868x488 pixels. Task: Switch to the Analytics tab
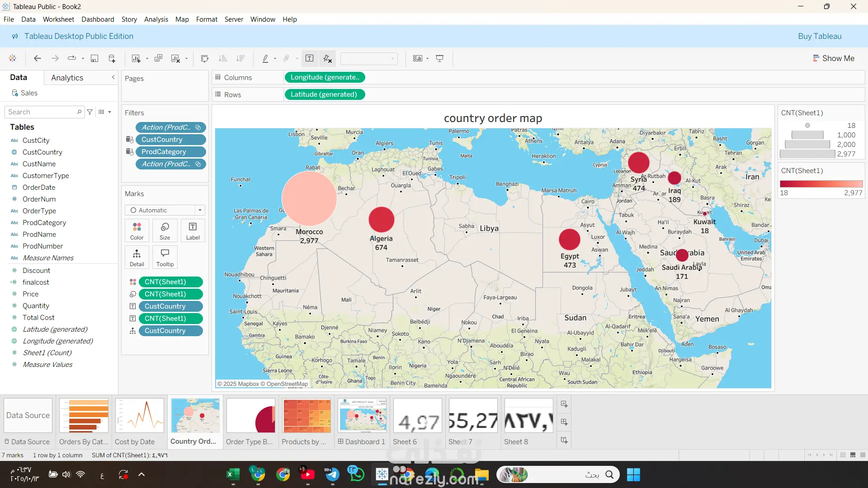[67, 78]
